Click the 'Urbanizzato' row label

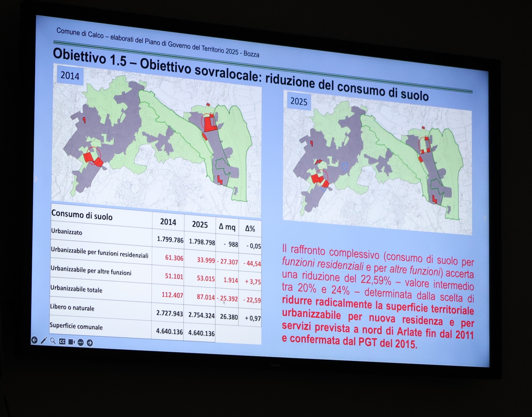point(66,232)
